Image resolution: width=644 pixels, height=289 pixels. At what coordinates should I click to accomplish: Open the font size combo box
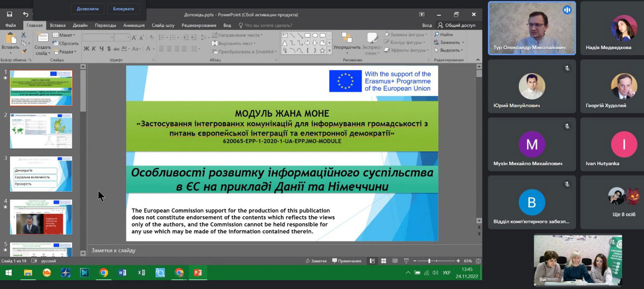(122, 37)
